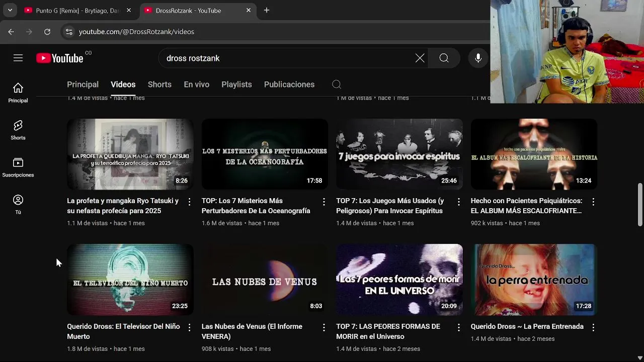Click the browser address bar URL
Image resolution: width=644 pixels, height=362 pixels.
pos(136,32)
